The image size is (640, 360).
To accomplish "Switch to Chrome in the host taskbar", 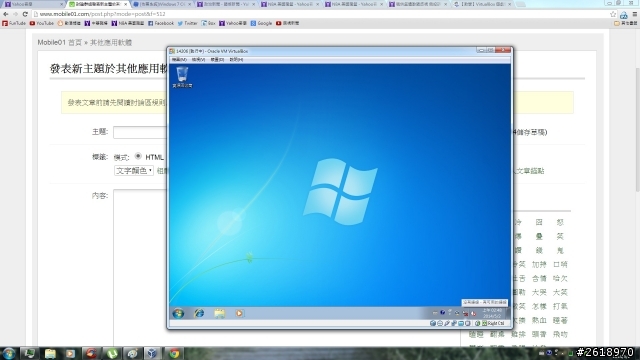I will tap(174, 353).
